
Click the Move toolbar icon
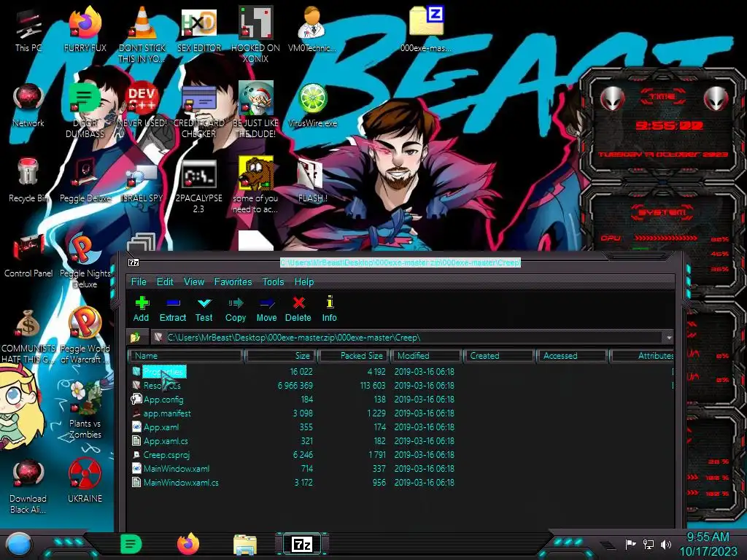(x=266, y=308)
